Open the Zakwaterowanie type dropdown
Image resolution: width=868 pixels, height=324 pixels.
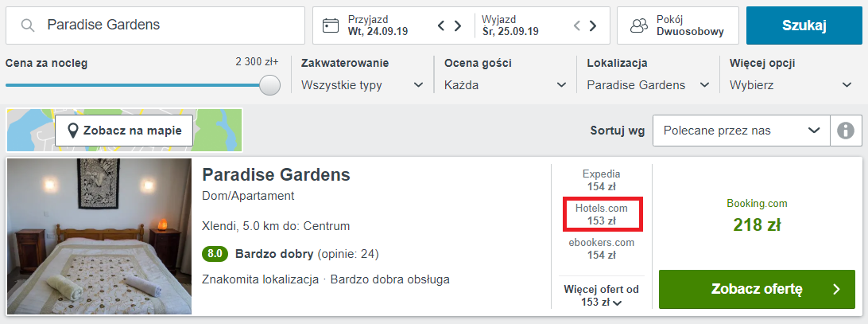tap(362, 85)
